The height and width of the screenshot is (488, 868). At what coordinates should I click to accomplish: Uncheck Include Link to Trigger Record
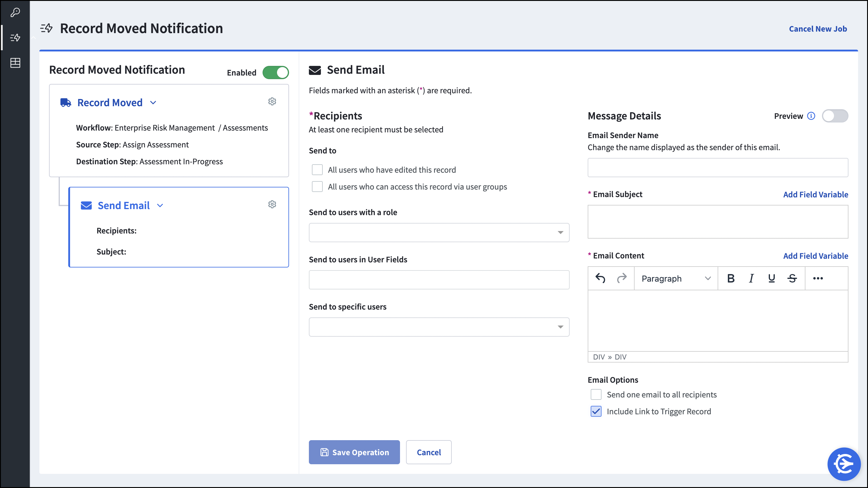click(x=596, y=411)
